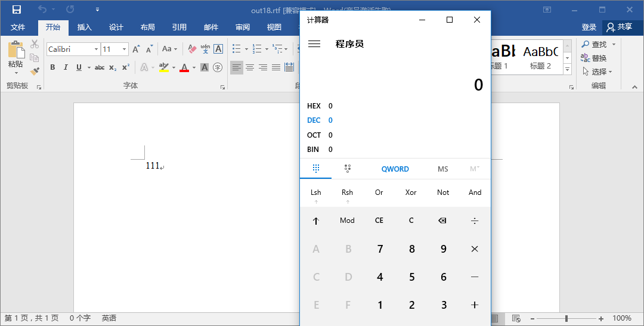Open the highlight color dropdown arrow
Viewport: 644px width, 326px height.
(x=174, y=67)
